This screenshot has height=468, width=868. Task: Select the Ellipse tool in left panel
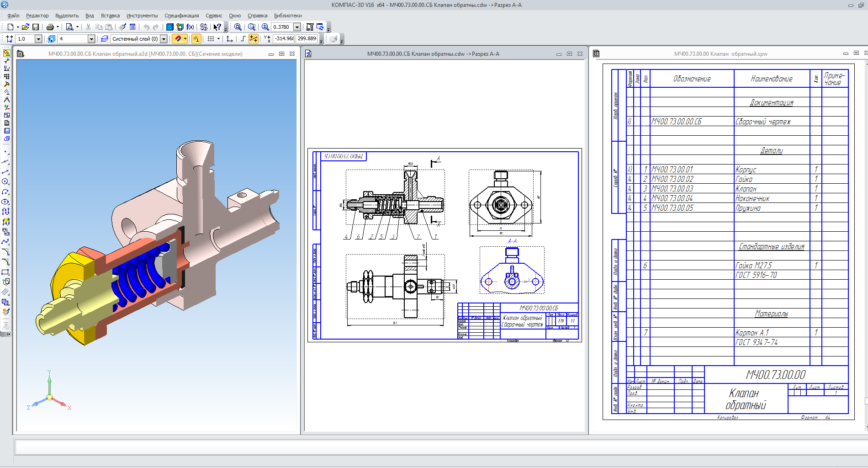(6, 202)
